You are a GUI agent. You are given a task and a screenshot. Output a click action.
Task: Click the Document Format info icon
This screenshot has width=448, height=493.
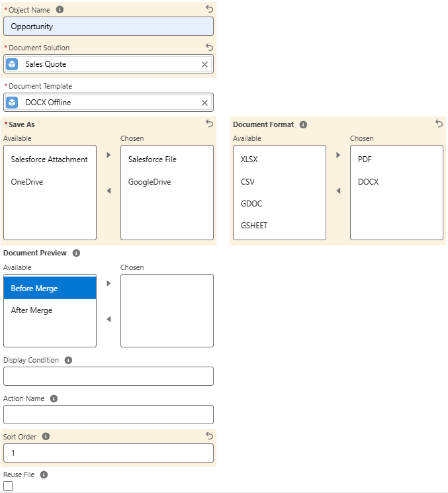302,124
